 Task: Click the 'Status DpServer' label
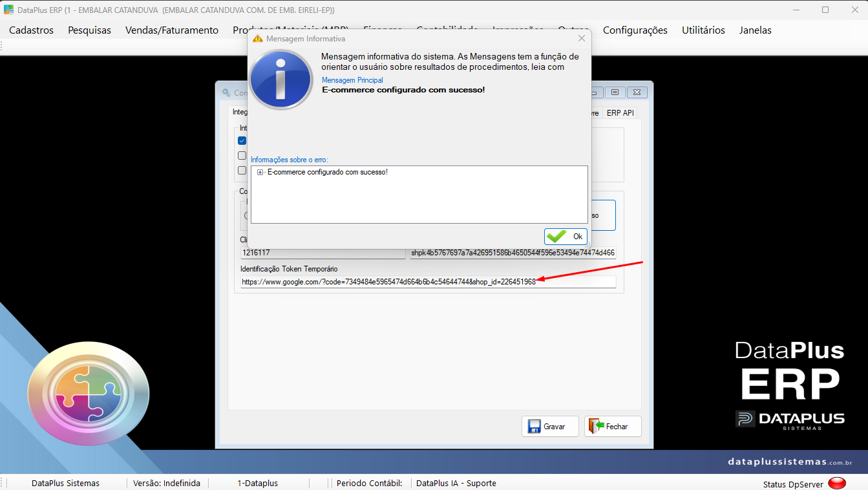793,484
